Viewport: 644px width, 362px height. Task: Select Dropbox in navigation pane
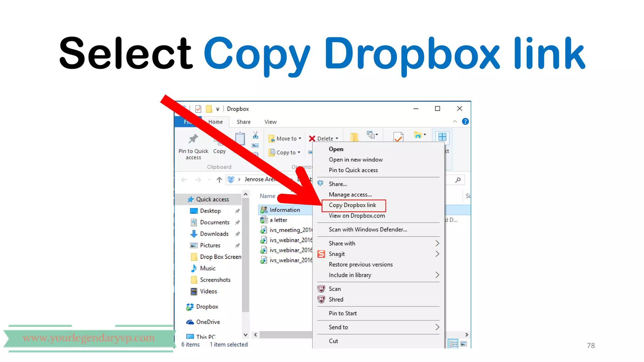click(207, 307)
